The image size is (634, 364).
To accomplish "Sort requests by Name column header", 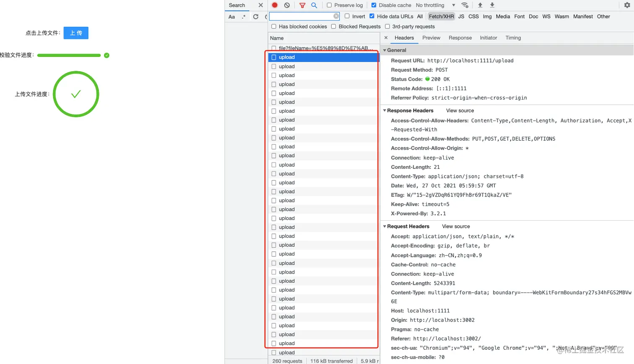I will click(324, 38).
